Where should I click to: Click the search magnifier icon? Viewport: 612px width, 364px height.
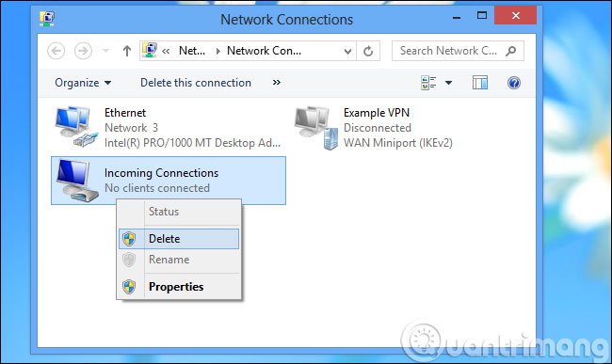point(511,51)
